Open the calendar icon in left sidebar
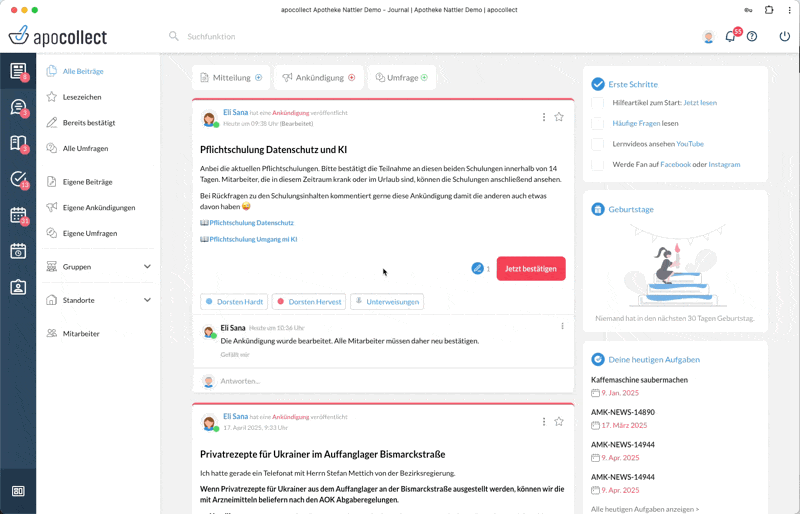This screenshot has width=800, height=514. pos(18,215)
